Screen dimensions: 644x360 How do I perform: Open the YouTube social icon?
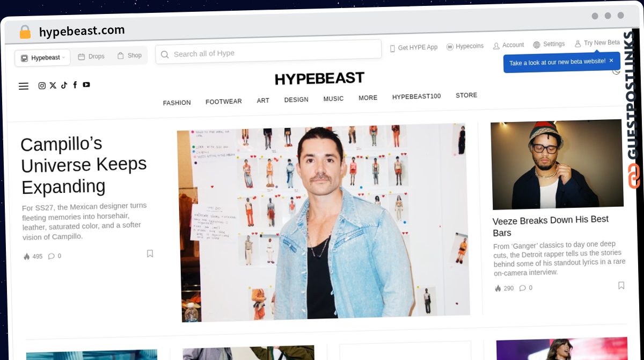coord(86,84)
